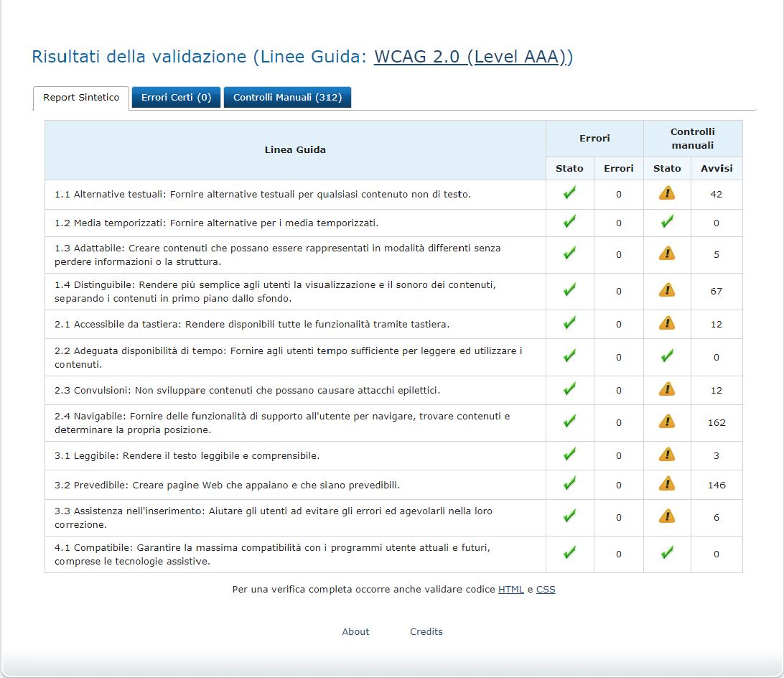Click warning icon in 1.3 Adattabile row
Viewport: 784px width, 678px height.
click(x=667, y=254)
